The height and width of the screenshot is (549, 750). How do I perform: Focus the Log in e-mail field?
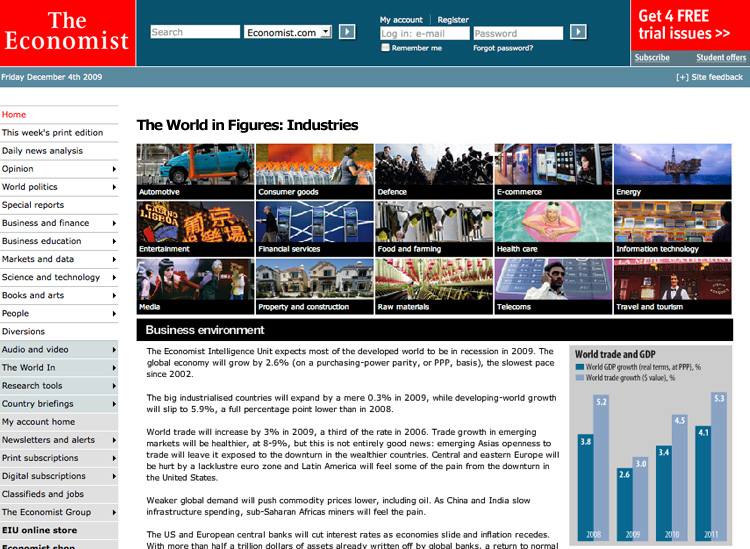click(x=425, y=33)
